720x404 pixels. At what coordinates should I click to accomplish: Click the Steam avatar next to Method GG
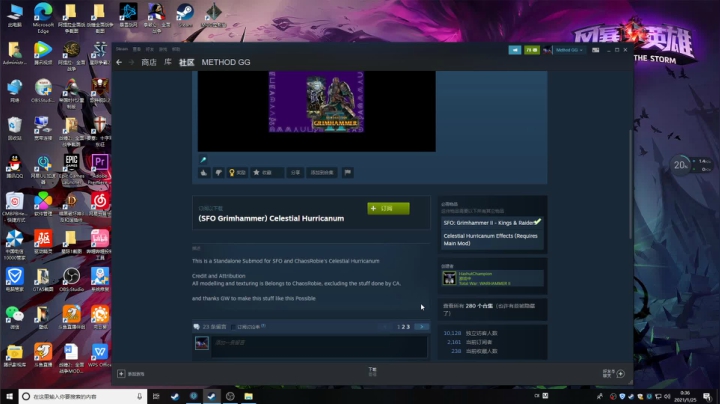(x=547, y=50)
